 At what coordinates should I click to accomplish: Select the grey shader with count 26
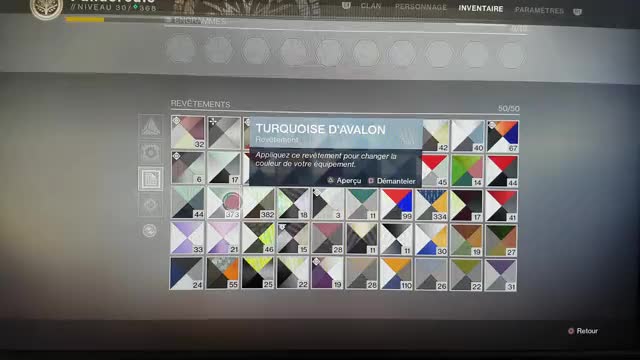pos(431,275)
